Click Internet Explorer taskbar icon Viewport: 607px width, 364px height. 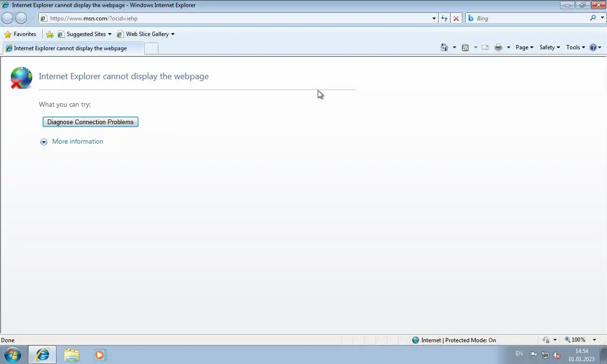click(42, 355)
